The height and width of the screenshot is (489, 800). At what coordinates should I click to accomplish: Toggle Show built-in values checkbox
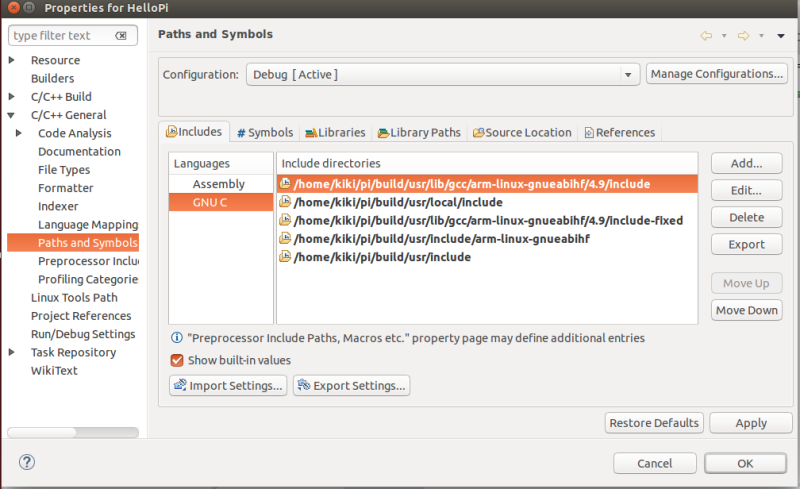[x=177, y=360]
